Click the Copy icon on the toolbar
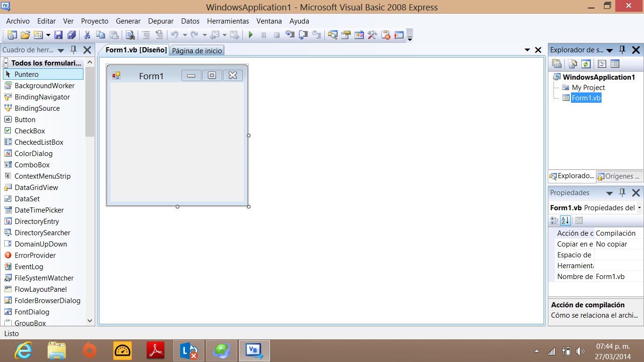644x362 pixels. (x=100, y=35)
